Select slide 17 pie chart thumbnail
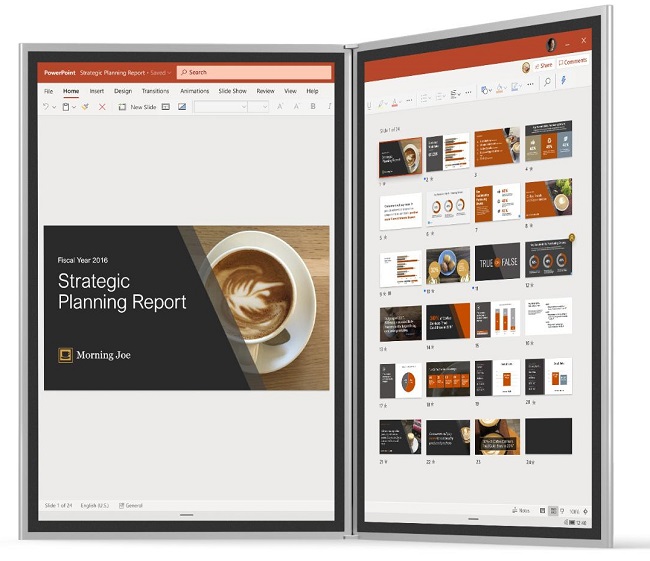Image resolution: width=650 pixels, height=561 pixels. [400, 381]
